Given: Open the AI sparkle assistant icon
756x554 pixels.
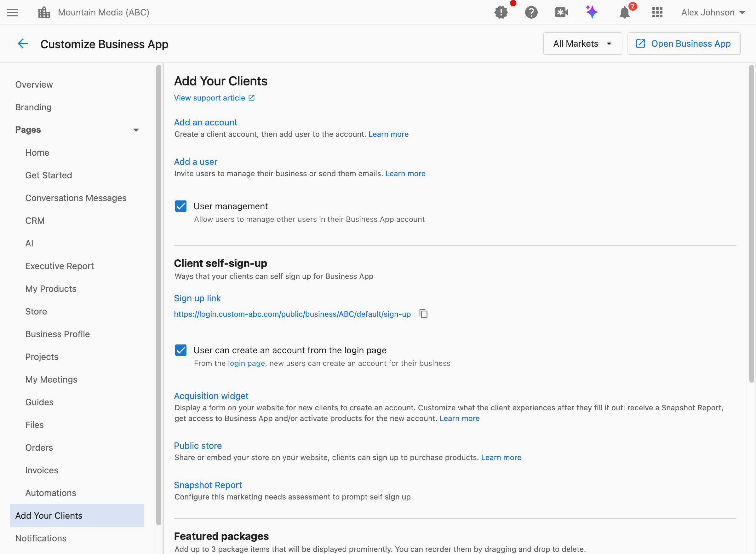Looking at the screenshot, I should point(592,12).
